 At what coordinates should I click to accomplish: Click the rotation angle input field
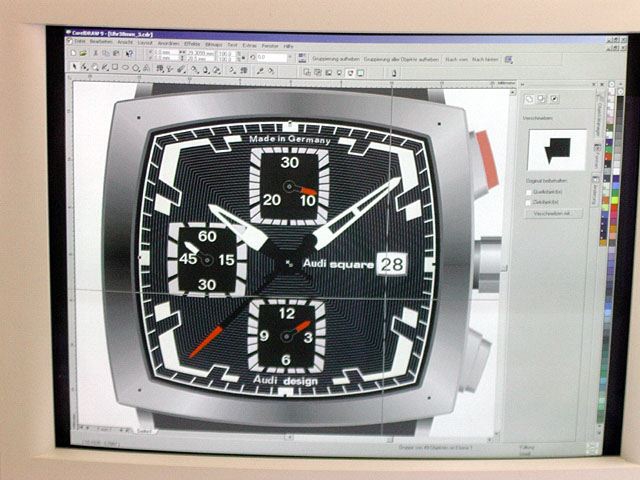click(x=271, y=57)
